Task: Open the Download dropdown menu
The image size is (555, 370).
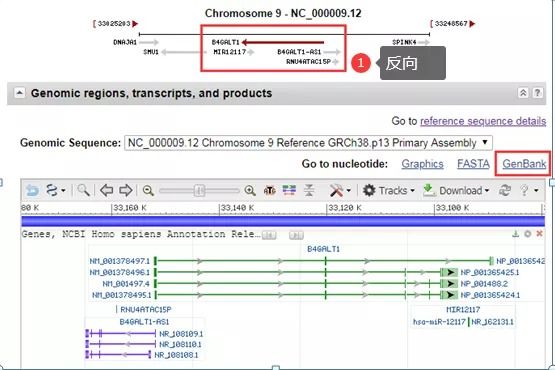Action: pos(456,190)
